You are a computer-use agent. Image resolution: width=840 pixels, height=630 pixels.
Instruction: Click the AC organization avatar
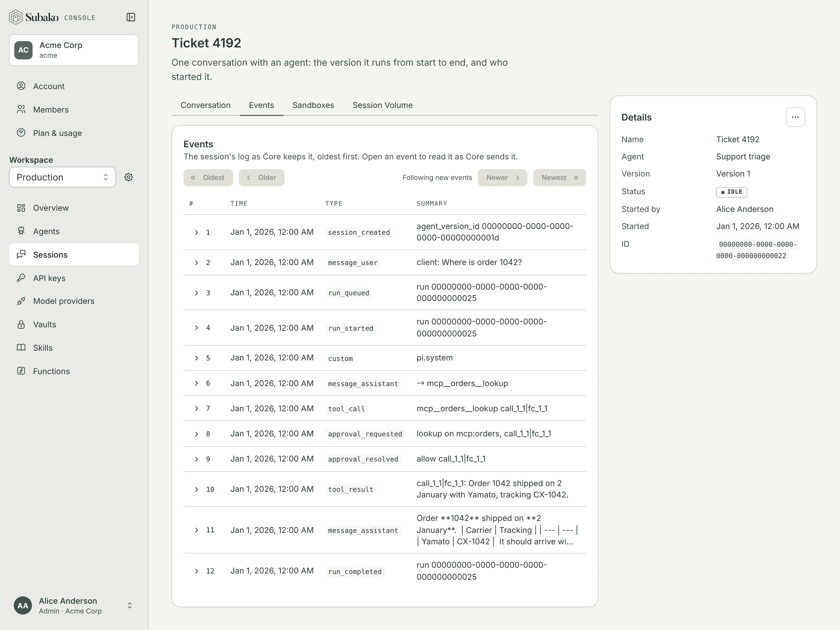(23, 50)
